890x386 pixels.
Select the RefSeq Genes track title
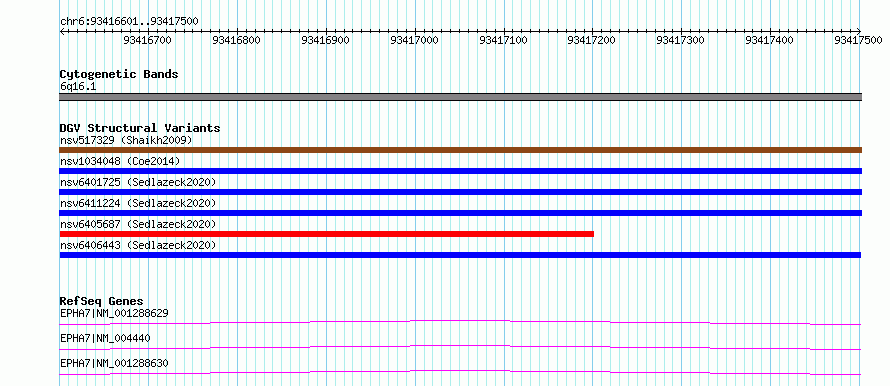(101, 301)
